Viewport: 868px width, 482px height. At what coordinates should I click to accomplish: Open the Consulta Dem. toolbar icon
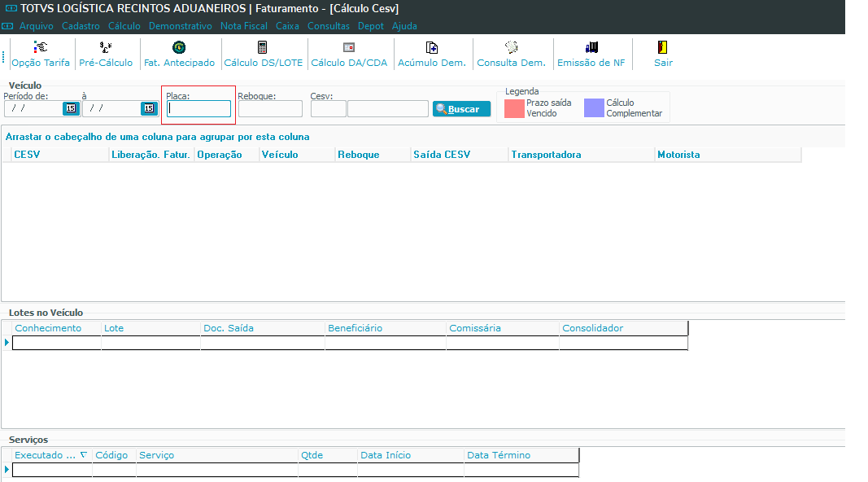click(511, 47)
